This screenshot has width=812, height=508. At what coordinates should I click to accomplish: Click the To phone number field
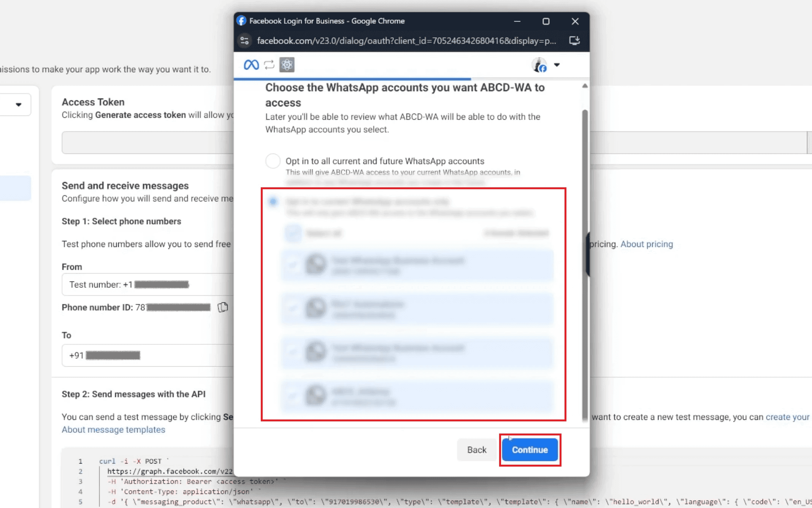(148, 355)
